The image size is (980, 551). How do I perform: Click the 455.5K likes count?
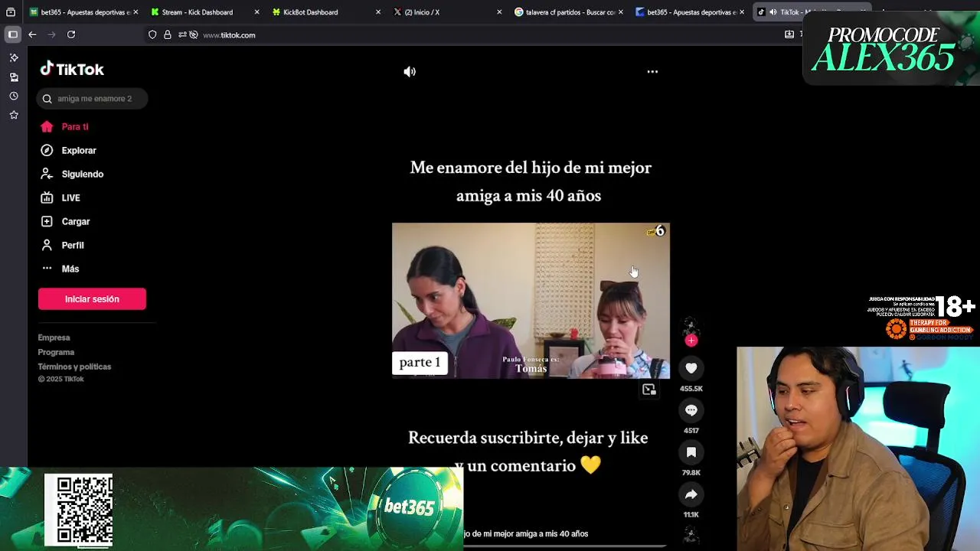pyautogui.click(x=691, y=389)
